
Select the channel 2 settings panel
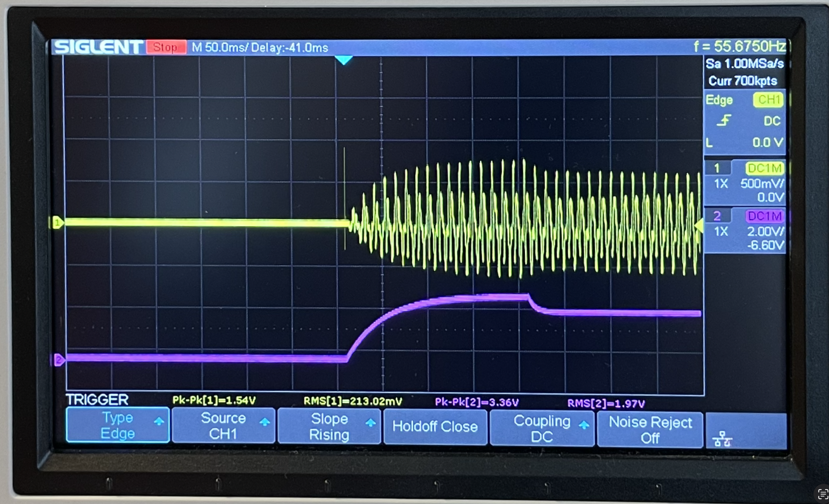[745, 230]
